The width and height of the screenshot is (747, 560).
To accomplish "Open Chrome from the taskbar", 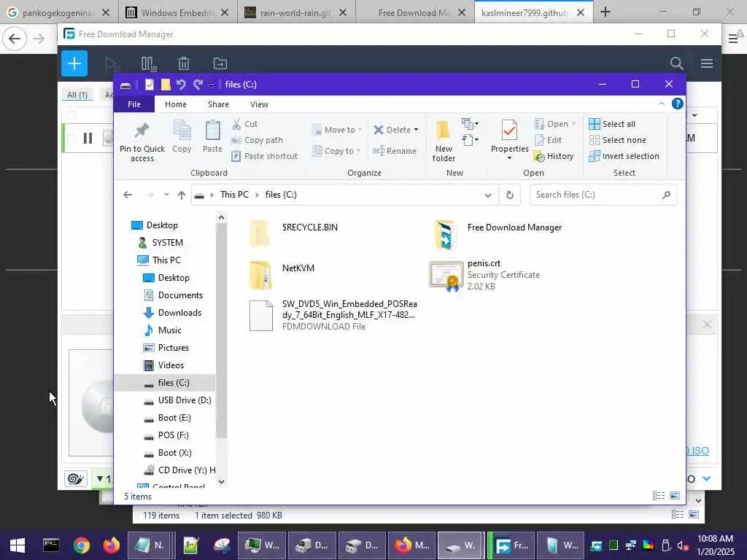I will tap(82, 545).
